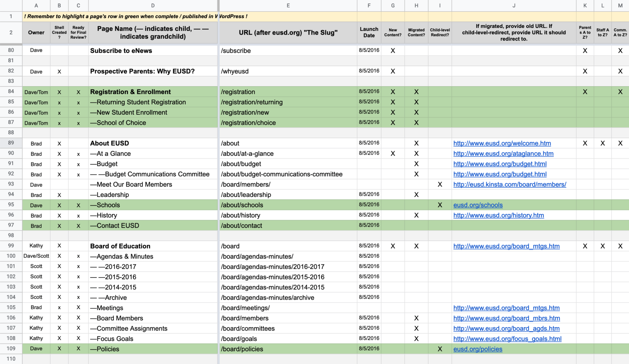The image size is (629, 364).
Task: Select row 109 header
Action: [11, 349]
